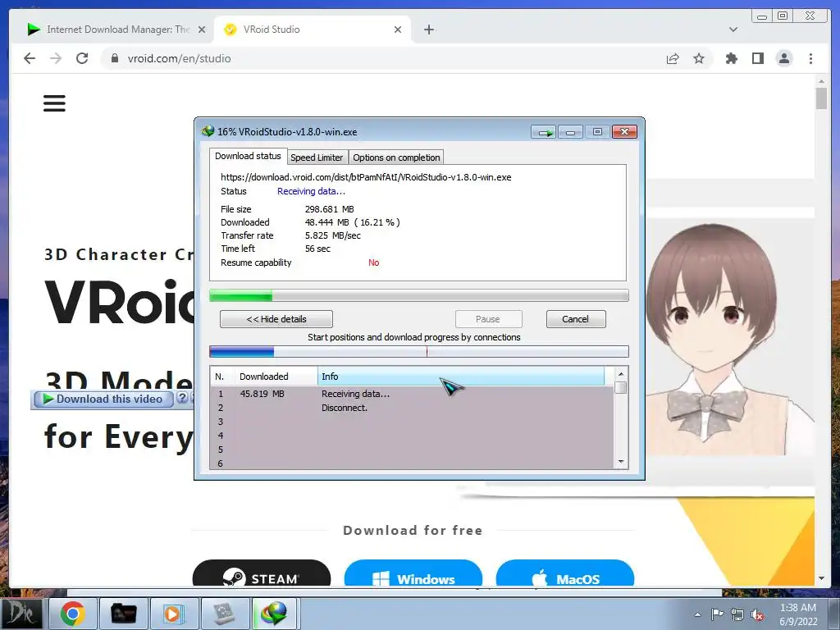Go back in Chrome history
Image resolution: width=840 pixels, height=630 pixels.
tap(30, 58)
